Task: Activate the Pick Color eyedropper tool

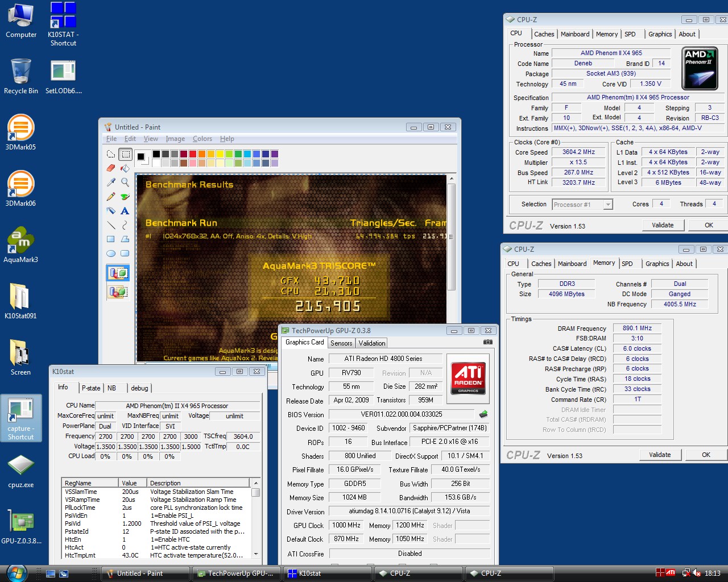Action: pos(111,182)
